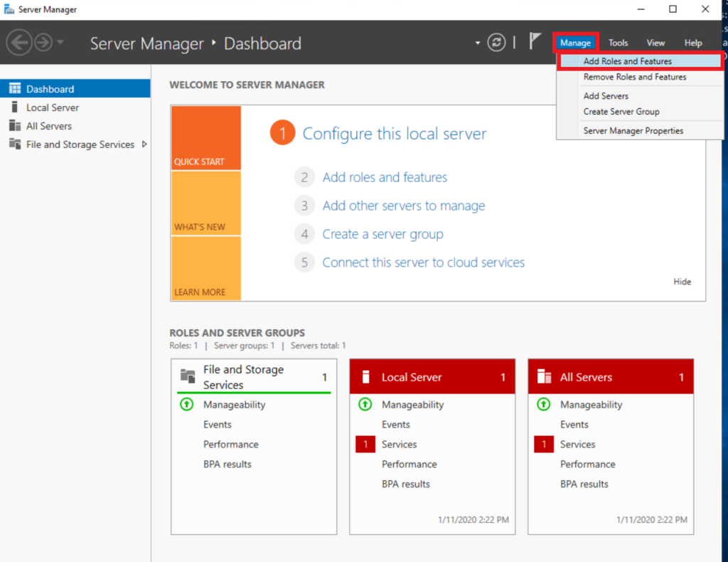The width and height of the screenshot is (728, 562).
Task: Expand File and Storage Services arrow
Action: tap(144, 144)
